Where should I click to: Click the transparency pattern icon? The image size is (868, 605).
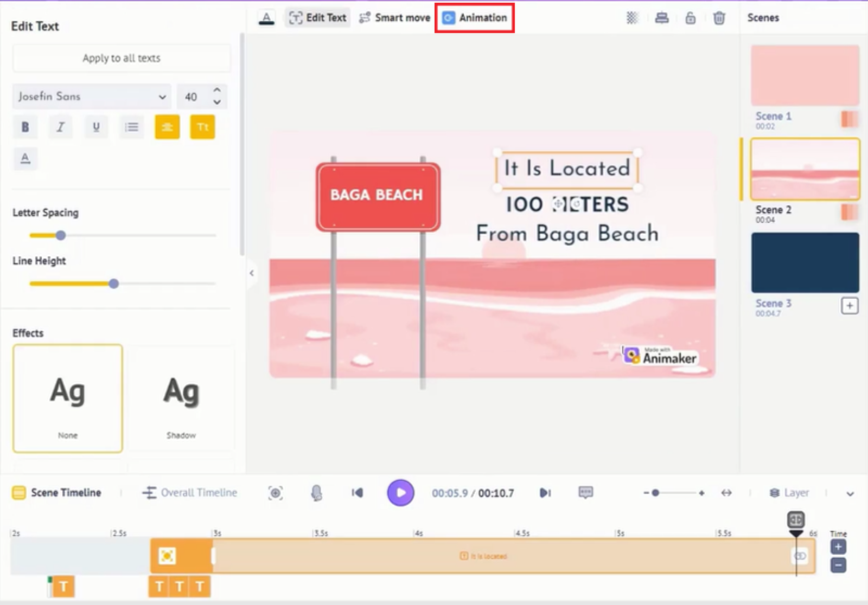point(633,17)
